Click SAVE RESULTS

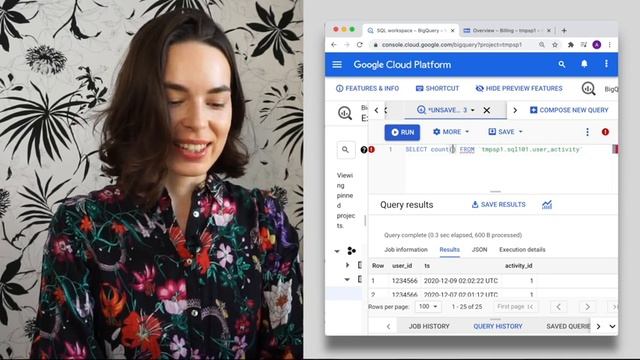click(498, 204)
